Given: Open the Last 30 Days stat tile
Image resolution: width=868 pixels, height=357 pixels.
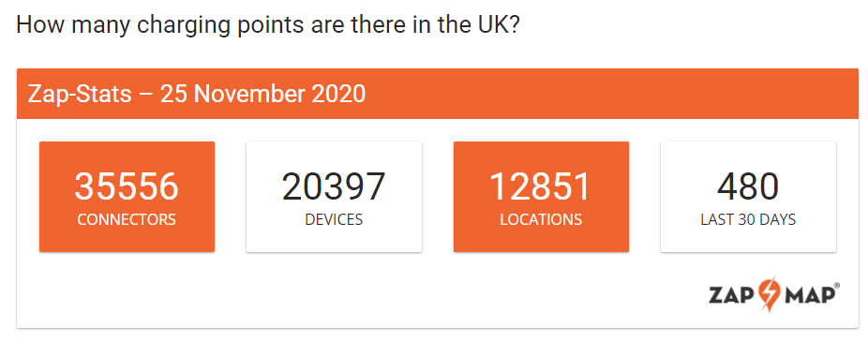Looking at the screenshot, I should (x=748, y=197).
